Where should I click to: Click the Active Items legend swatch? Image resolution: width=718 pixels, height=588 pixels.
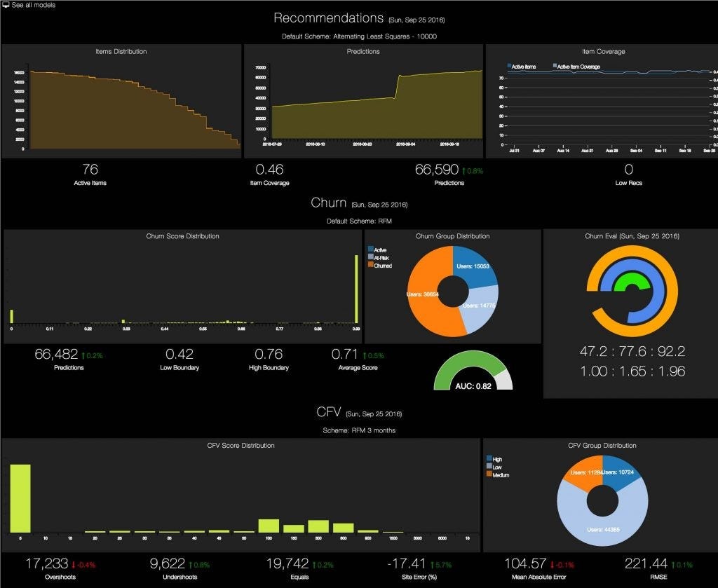click(x=509, y=66)
